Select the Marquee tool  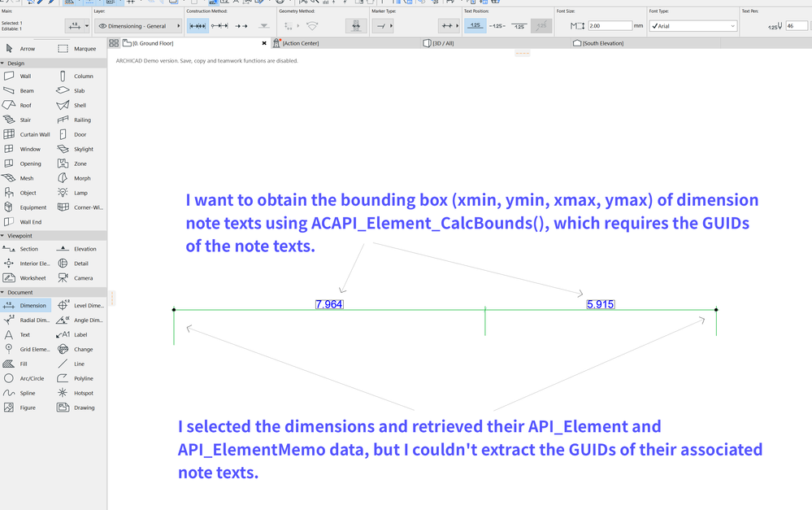point(78,49)
